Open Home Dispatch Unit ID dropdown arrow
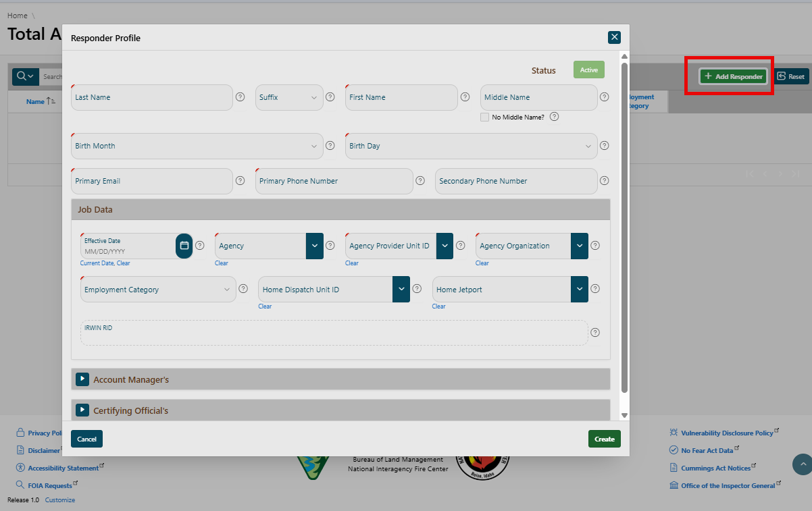The width and height of the screenshot is (812, 511). (401, 289)
